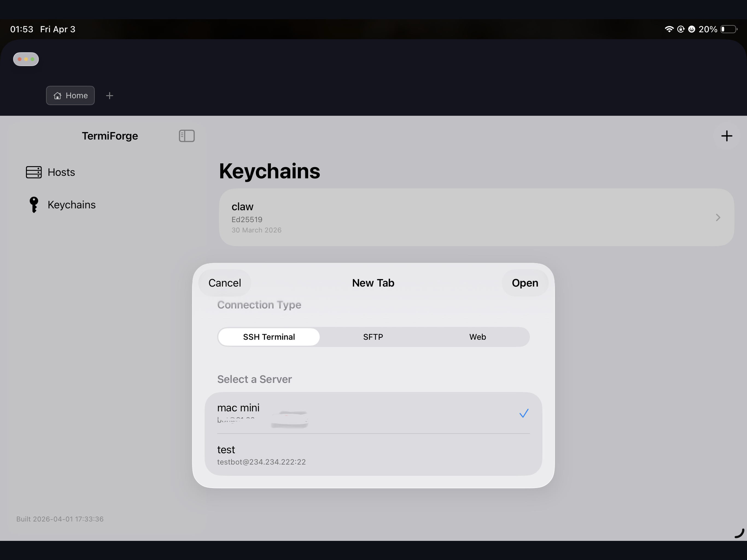Open a new tab with the plus icon
This screenshot has height=560, width=747.
click(x=110, y=96)
